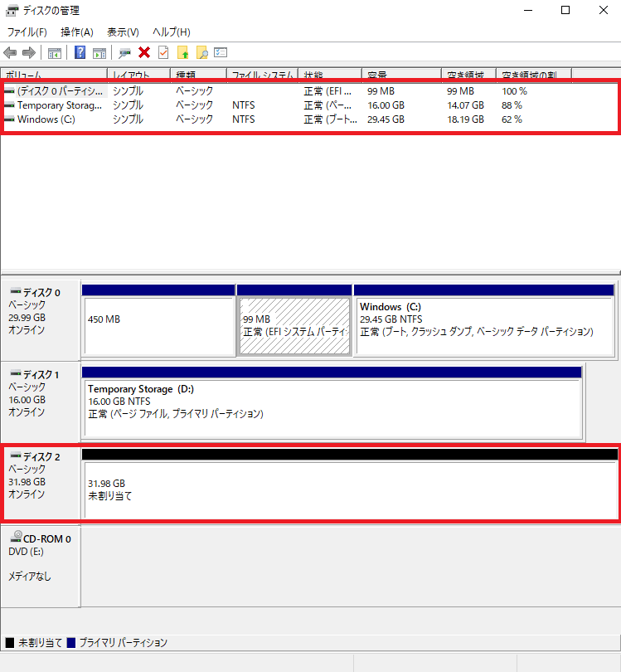This screenshot has width=621, height=672.
Task: Open the 操作(A) menu
Action: [77, 32]
